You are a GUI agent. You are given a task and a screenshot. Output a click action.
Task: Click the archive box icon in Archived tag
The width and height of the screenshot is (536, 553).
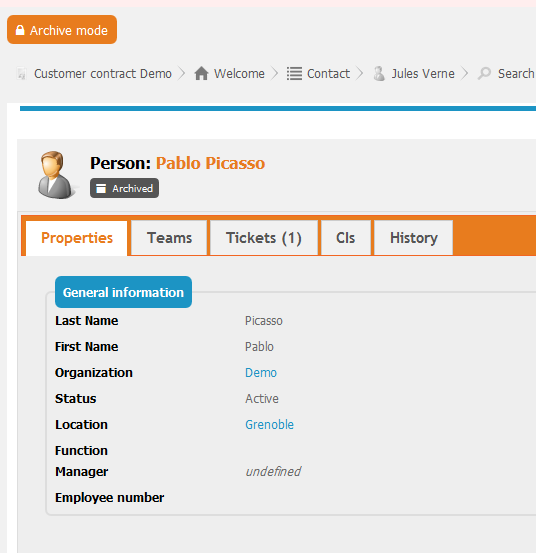tap(101, 188)
